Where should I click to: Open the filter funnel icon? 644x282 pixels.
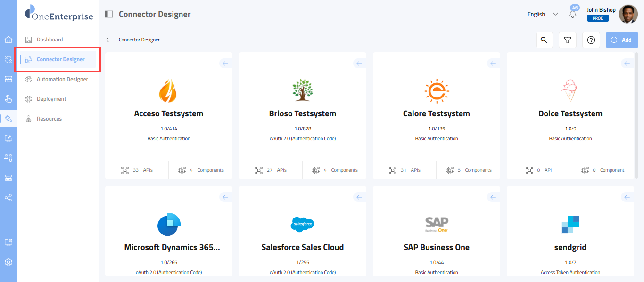point(568,40)
